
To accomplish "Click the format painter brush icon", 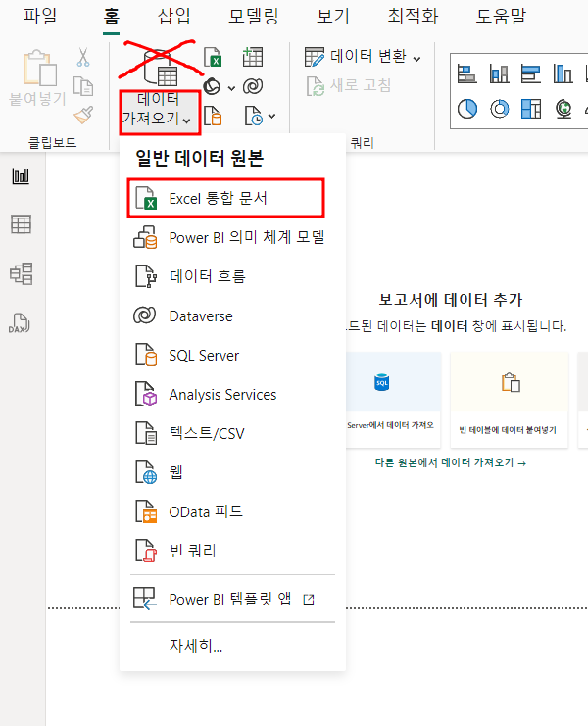I will pos(83,115).
